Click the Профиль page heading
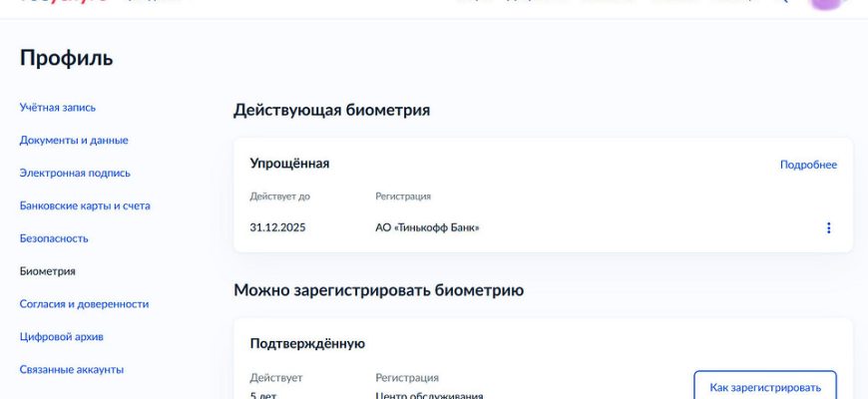This screenshot has height=399, width=868. click(x=66, y=59)
